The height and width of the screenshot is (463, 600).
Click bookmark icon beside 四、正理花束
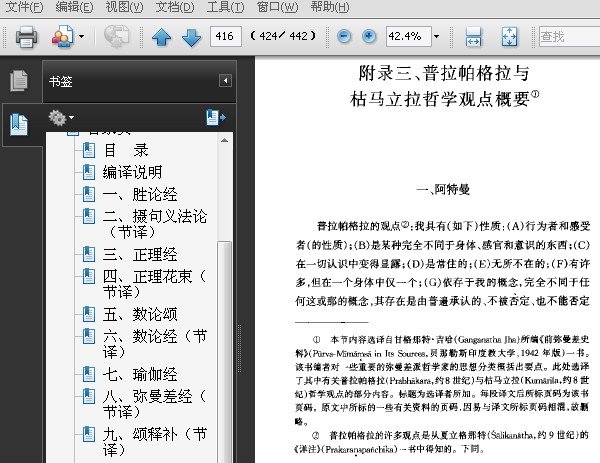(89, 276)
